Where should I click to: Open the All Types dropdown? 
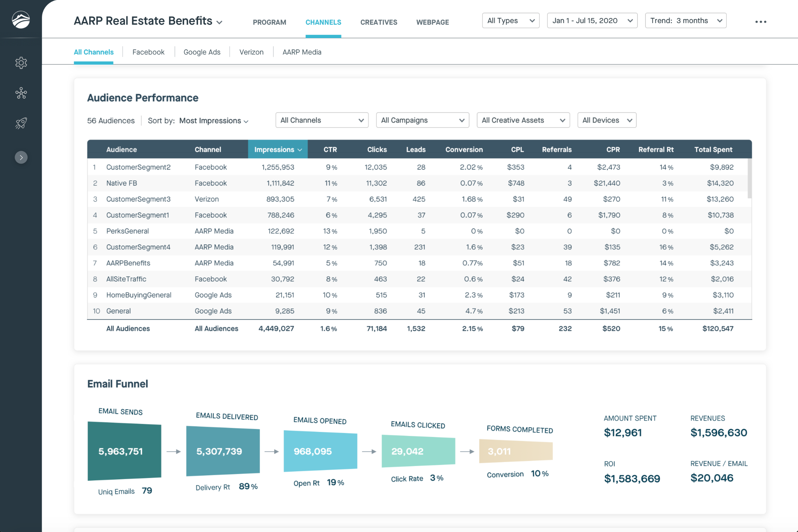point(510,21)
